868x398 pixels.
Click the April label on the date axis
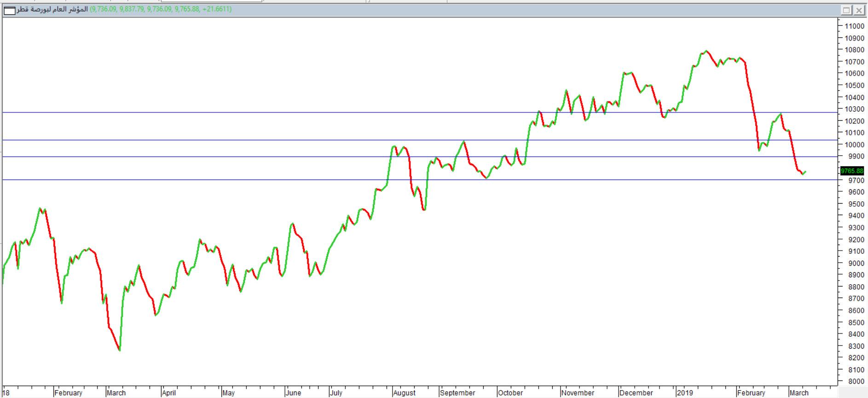click(169, 393)
